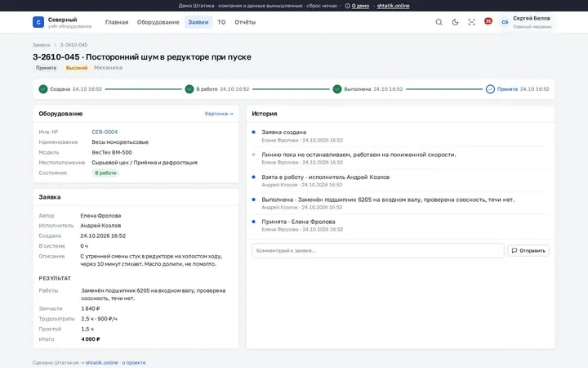Open Сергей Белов user profile menu
Screen dimensions: 588x368
tap(527, 22)
